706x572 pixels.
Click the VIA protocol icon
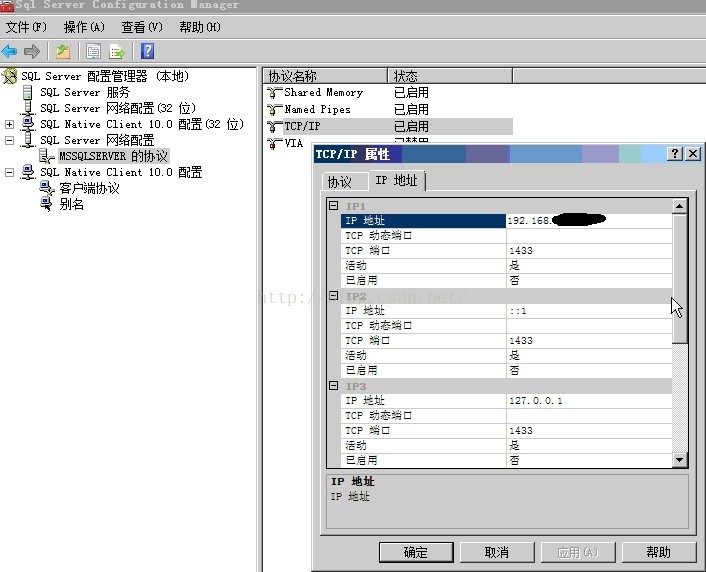pyautogui.click(x=274, y=144)
